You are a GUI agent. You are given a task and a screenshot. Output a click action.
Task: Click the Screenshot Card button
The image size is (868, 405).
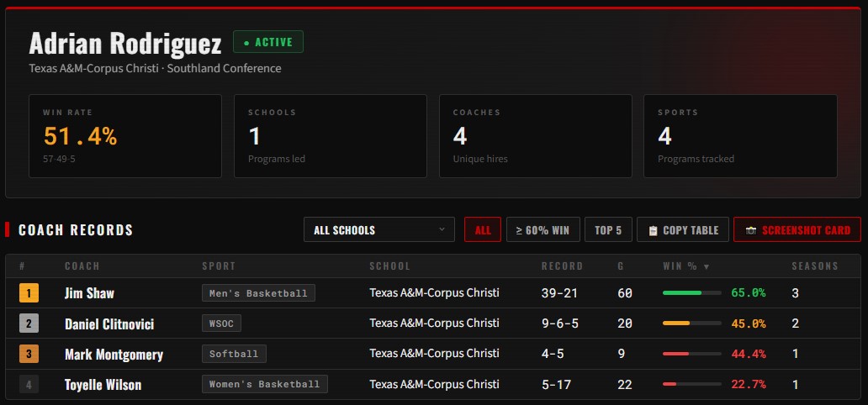click(797, 229)
